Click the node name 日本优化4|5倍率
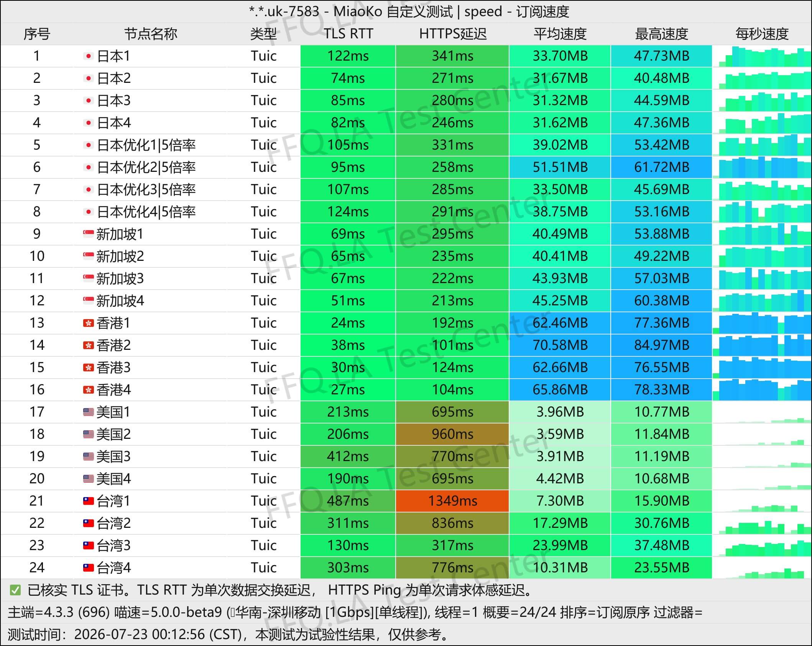This screenshot has height=646, width=812. (146, 212)
